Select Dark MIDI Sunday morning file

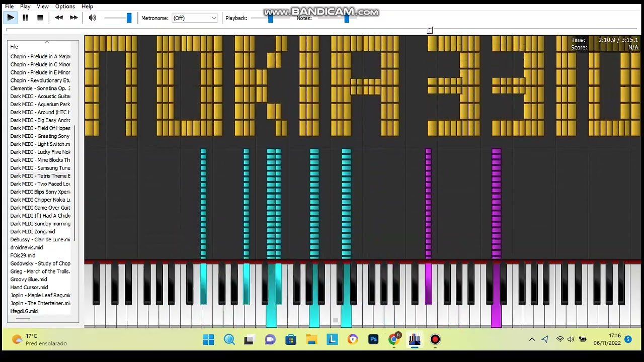40,224
